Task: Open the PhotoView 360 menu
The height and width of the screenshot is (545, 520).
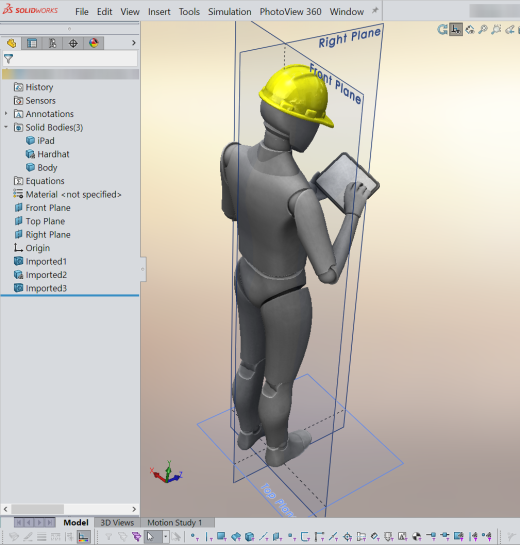Action: point(290,11)
